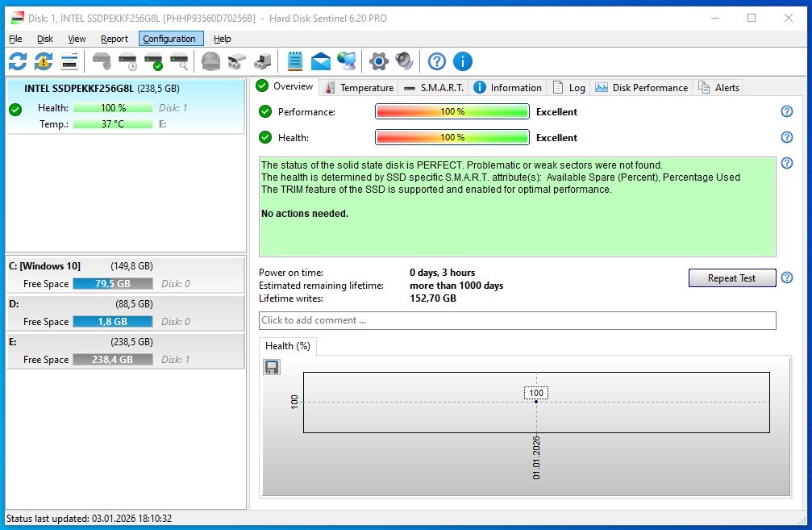Click the green status description text box
This screenshot has height=530, width=812.
coord(518,207)
